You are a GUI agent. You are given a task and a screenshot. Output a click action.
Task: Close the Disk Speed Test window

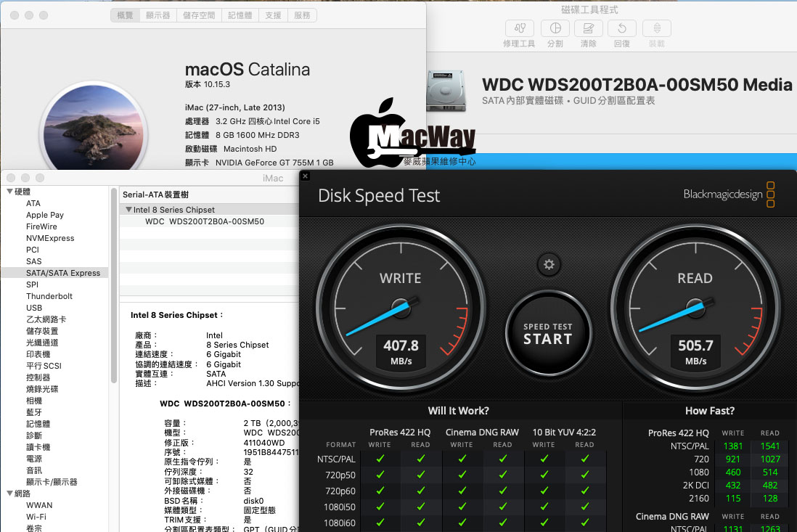305,176
